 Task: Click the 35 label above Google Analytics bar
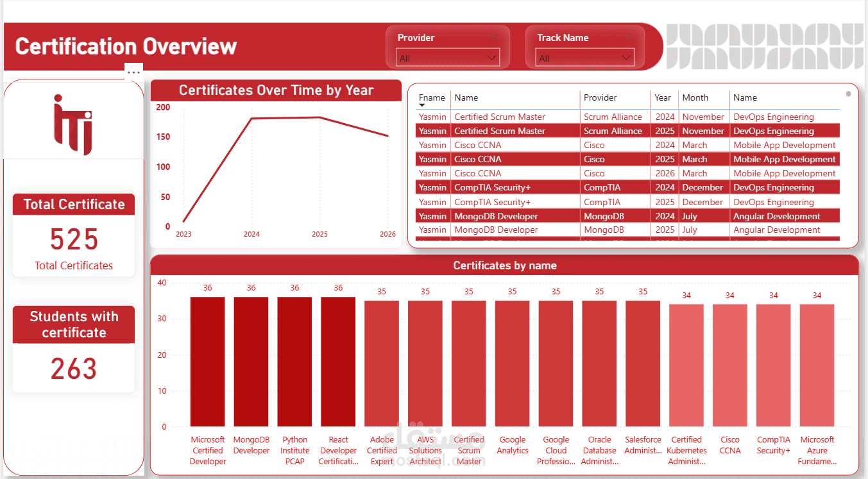[x=512, y=292]
